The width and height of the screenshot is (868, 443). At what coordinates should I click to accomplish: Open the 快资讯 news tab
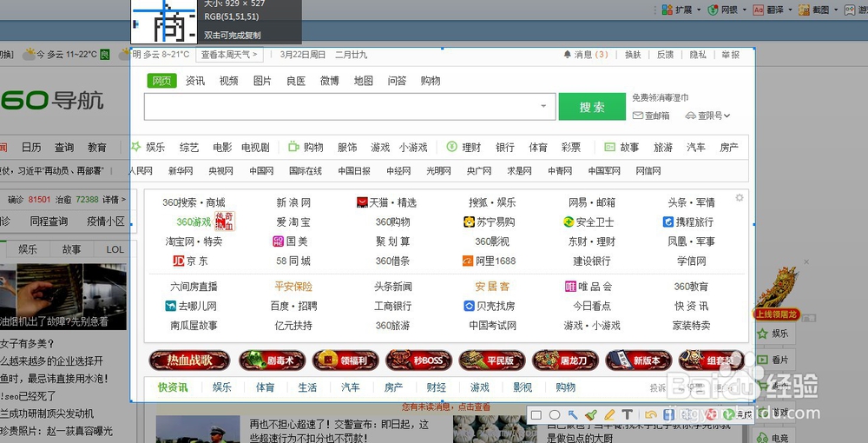click(x=172, y=387)
